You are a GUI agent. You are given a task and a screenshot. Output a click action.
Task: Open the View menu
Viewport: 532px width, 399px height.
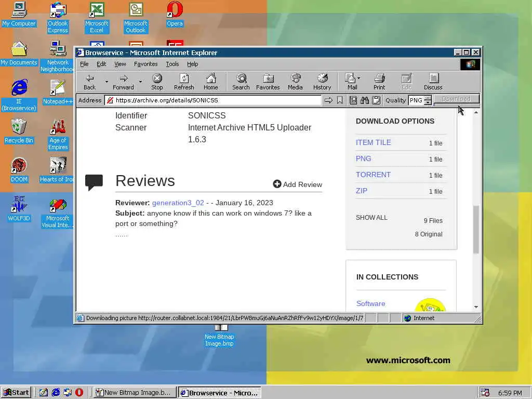tap(120, 64)
